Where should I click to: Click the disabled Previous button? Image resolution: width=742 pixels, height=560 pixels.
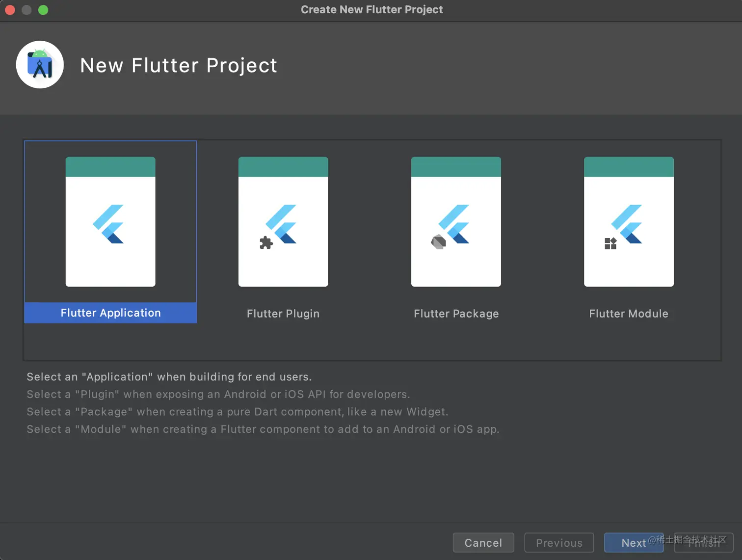(559, 543)
